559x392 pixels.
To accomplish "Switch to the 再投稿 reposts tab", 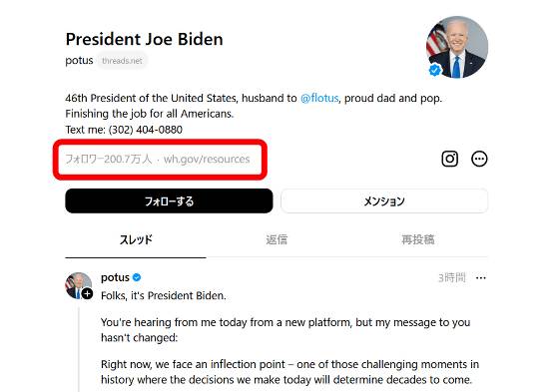I will 417,239.
